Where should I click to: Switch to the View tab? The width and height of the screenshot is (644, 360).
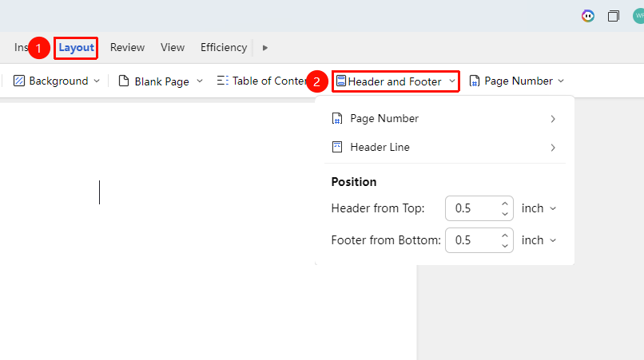click(173, 48)
